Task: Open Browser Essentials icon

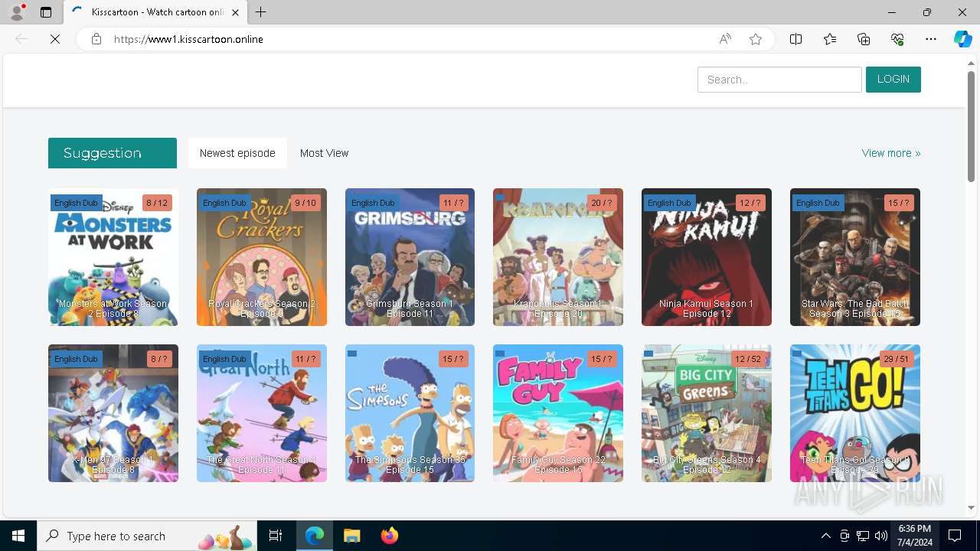Action: coord(897,39)
